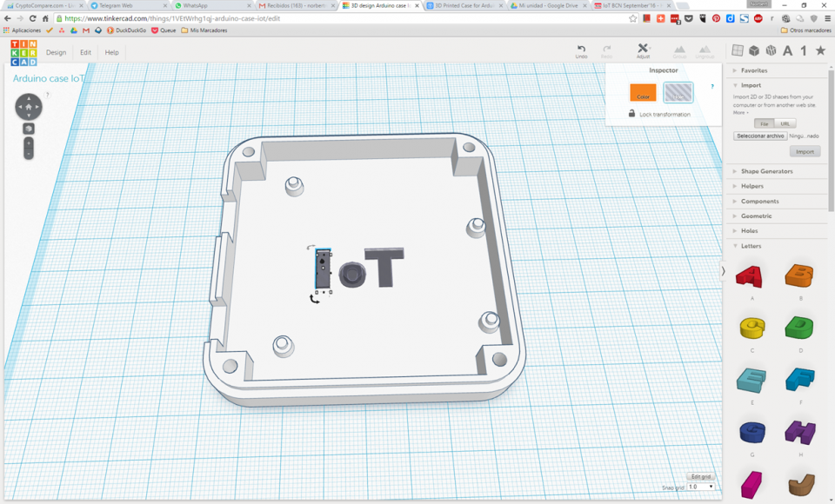835x504 pixels.
Task: Zoom out with the minus button
Action: (x=29, y=154)
